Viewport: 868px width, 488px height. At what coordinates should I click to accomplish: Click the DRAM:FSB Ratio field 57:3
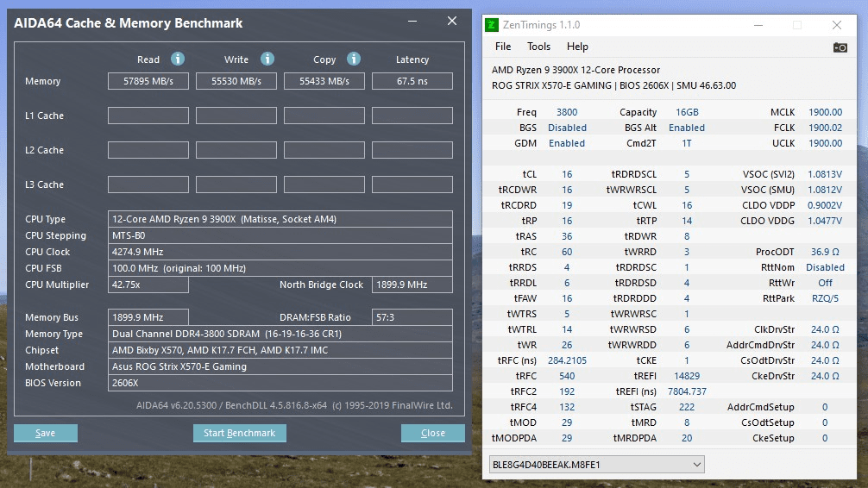coord(412,317)
